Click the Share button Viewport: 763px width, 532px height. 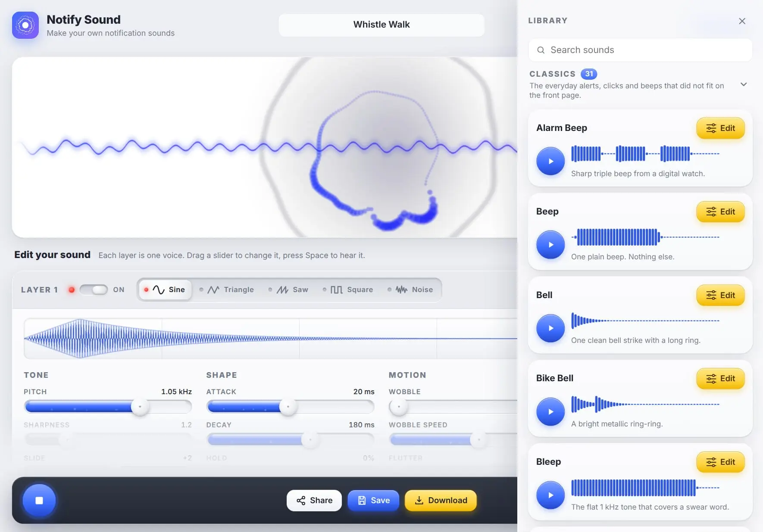(x=314, y=501)
